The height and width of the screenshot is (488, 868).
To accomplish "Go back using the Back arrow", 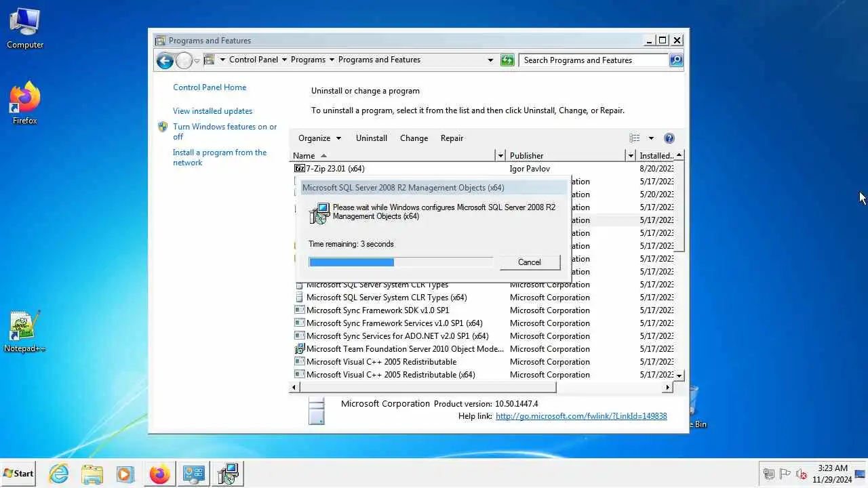I will 165,61.
